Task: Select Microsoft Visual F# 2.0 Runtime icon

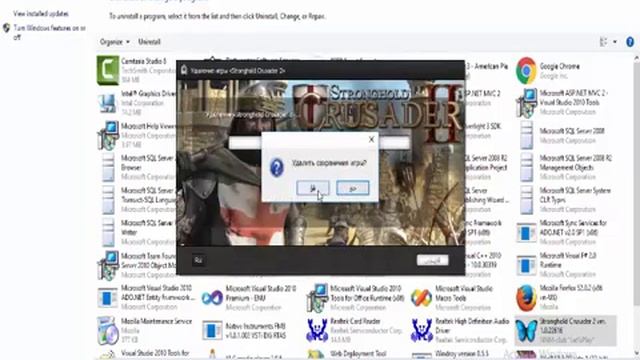Action: [526, 265]
